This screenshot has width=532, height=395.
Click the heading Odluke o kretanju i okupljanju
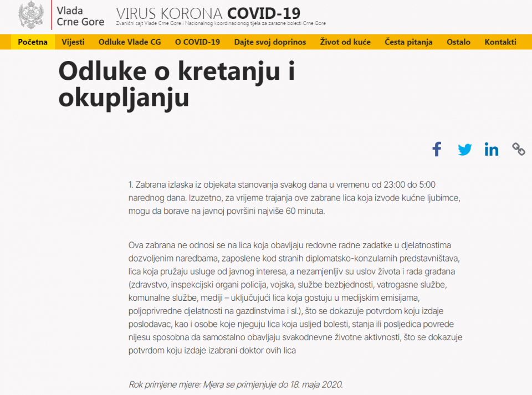[x=176, y=84]
